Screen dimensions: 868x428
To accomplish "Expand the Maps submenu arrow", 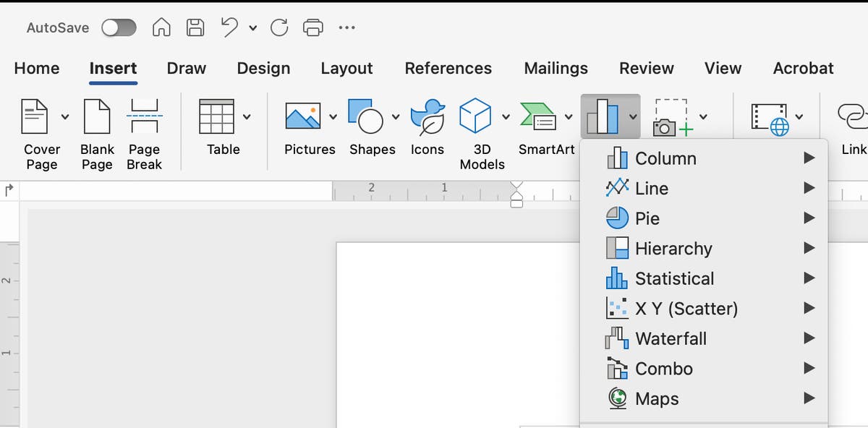I will point(809,398).
